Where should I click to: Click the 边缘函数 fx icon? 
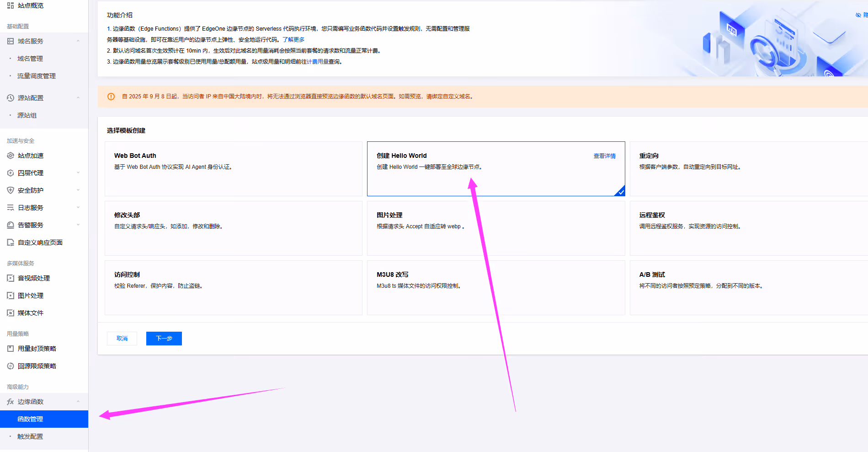(x=11, y=402)
